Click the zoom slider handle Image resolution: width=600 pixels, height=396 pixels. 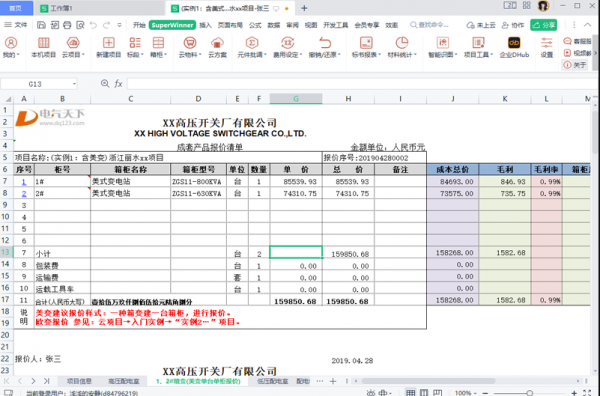[530, 393]
